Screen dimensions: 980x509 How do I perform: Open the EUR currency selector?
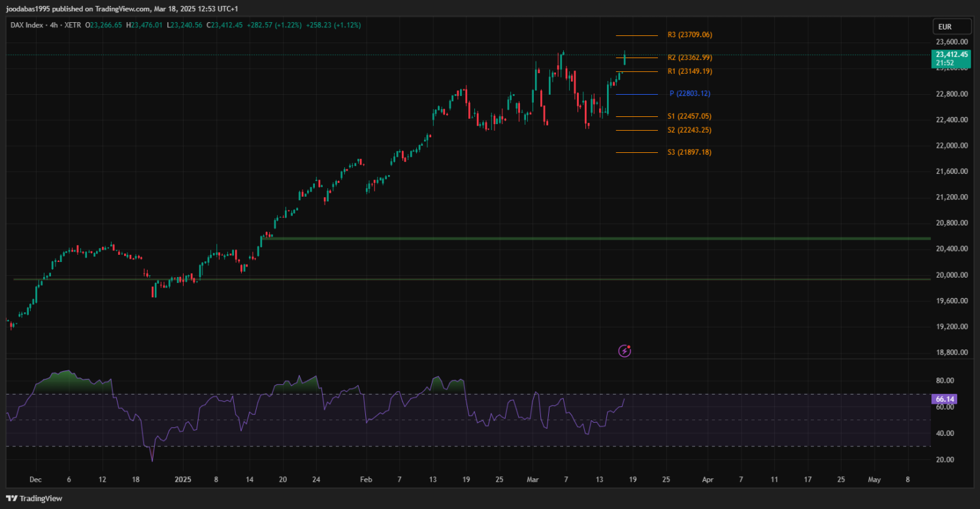click(x=945, y=27)
